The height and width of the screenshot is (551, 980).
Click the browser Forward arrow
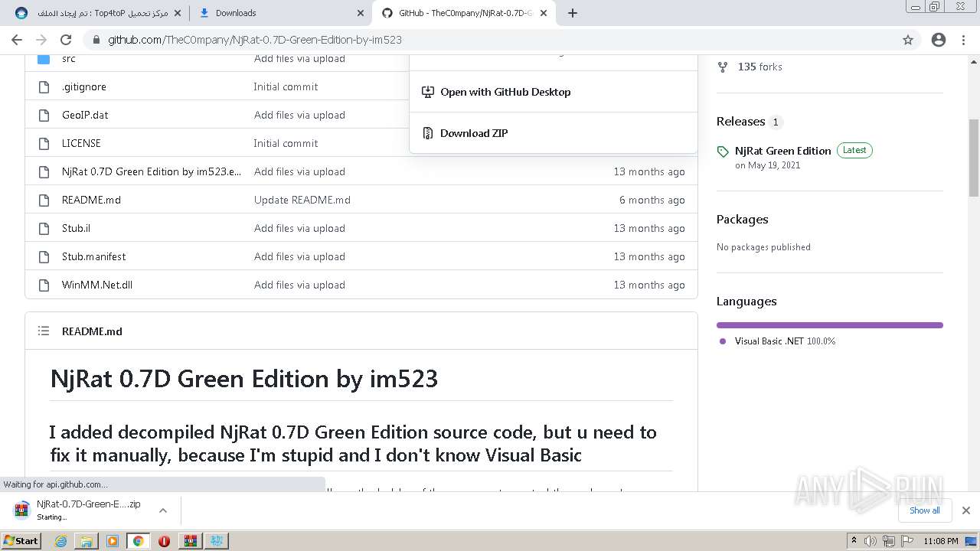(41, 40)
